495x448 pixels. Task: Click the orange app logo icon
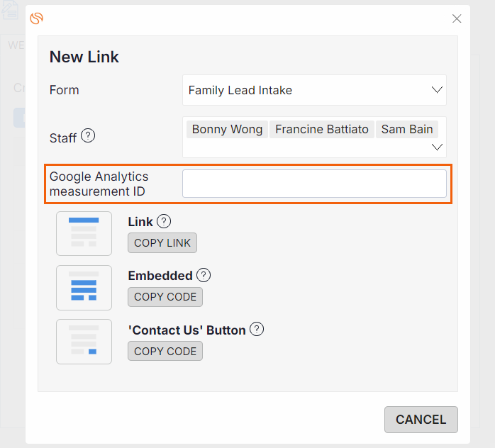coord(37,18)
